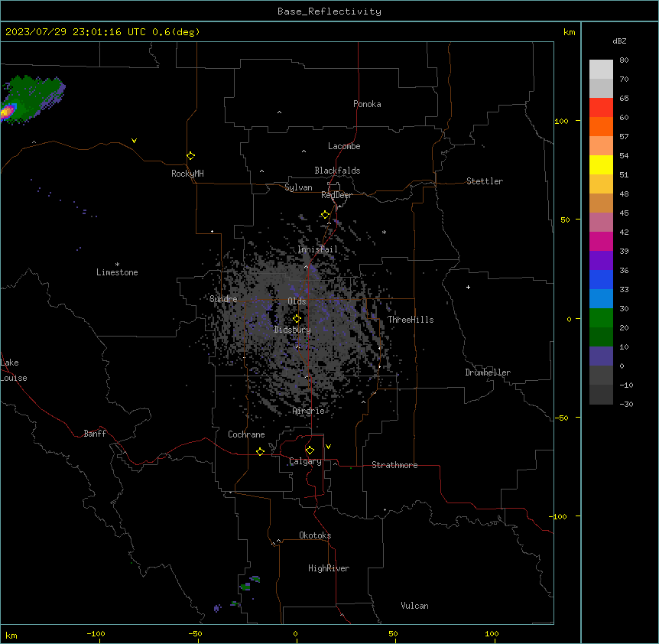
Task: Select the -30 value on the dBZ legend
Action: tap(626, 405)
